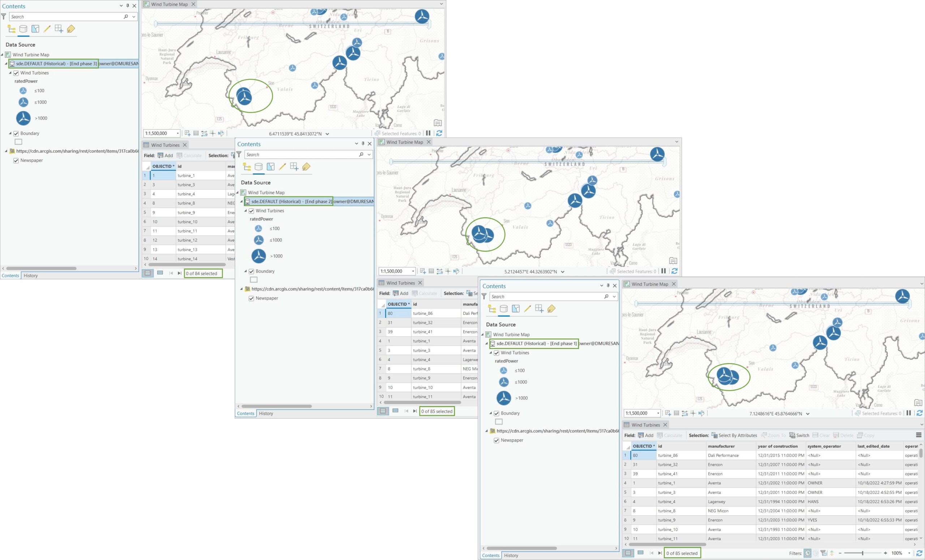This screenshot has width=925, height=560.
Task: Click the 100% zoom slider in bottom-right table
Action: (x=865, y=554)
